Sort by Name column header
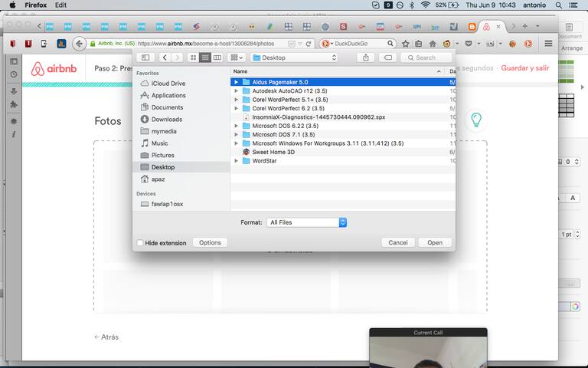 tap(338, 71)
